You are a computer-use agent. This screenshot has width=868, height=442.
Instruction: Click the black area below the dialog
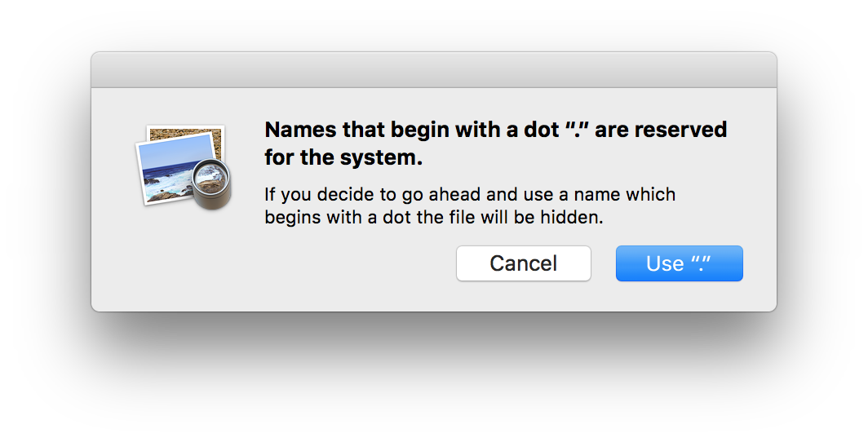coord(433,377)
